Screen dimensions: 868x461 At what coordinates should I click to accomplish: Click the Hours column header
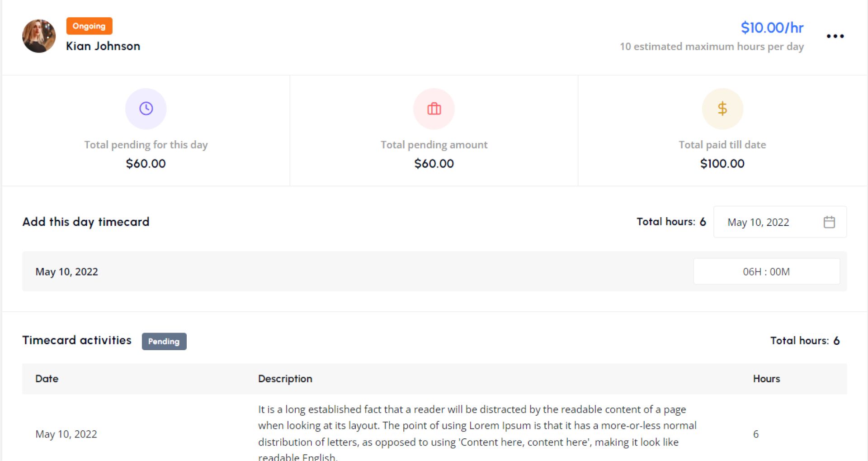point(766,379)
